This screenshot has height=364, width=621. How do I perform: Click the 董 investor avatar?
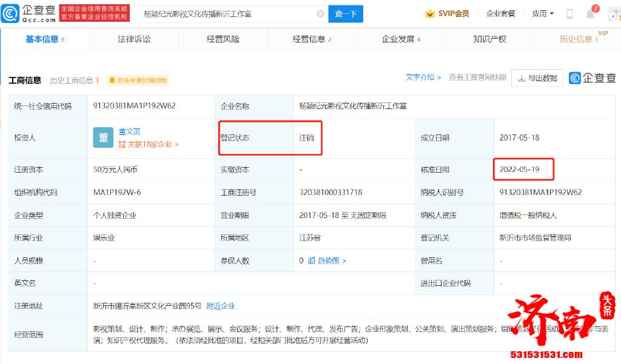tap(103, 138)
